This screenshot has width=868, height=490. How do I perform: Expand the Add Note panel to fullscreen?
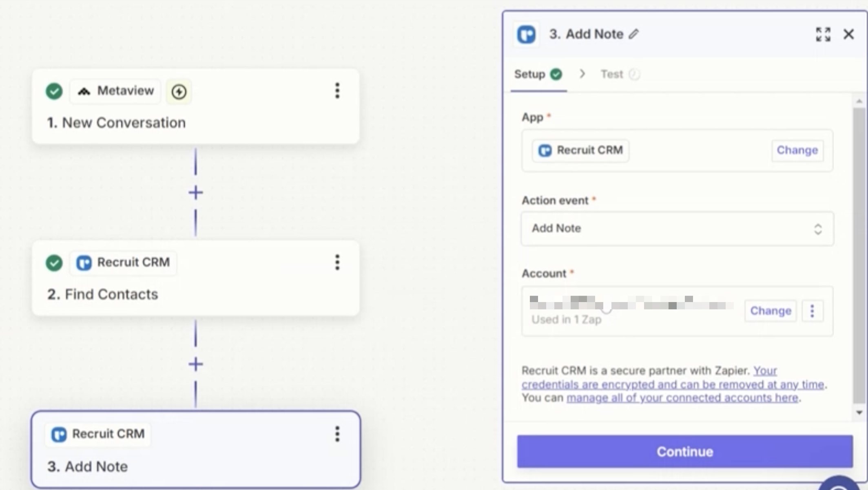point(823,34)
